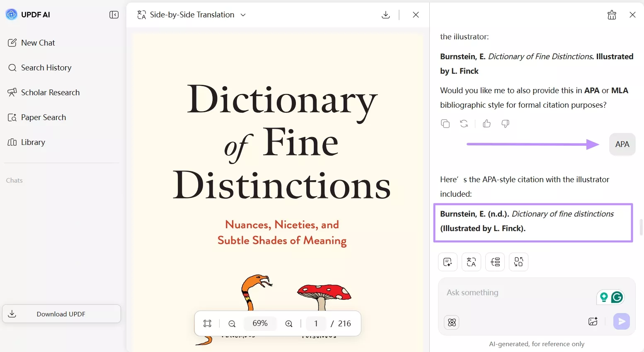Open the AI model picker atom icon
644x352 pixels.
451,322
